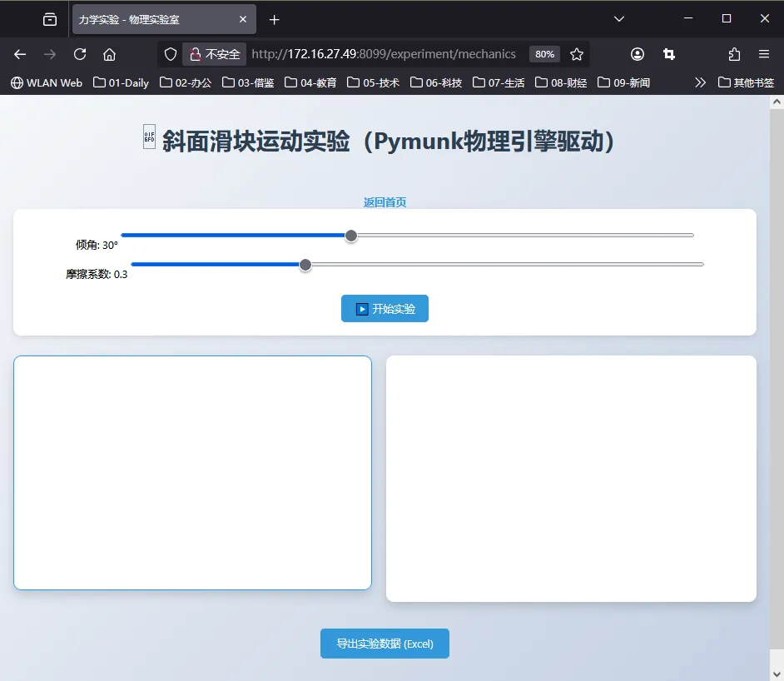The width and height of the screenshot is (784, 681).
Task: Click the page scrollbar up arrow
Action: pos(777,102)
